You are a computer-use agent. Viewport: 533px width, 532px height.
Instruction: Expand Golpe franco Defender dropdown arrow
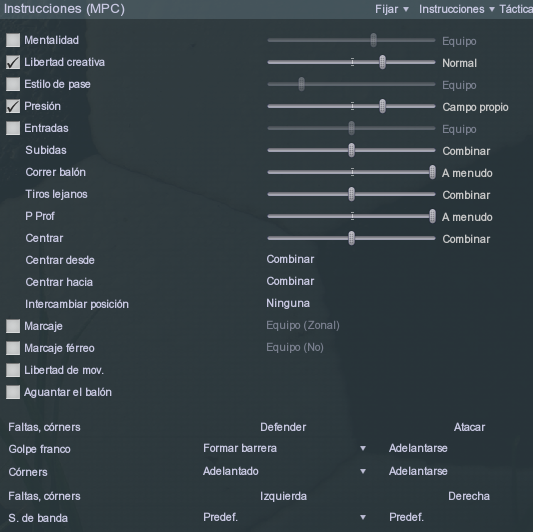click(x=363, y=448)
